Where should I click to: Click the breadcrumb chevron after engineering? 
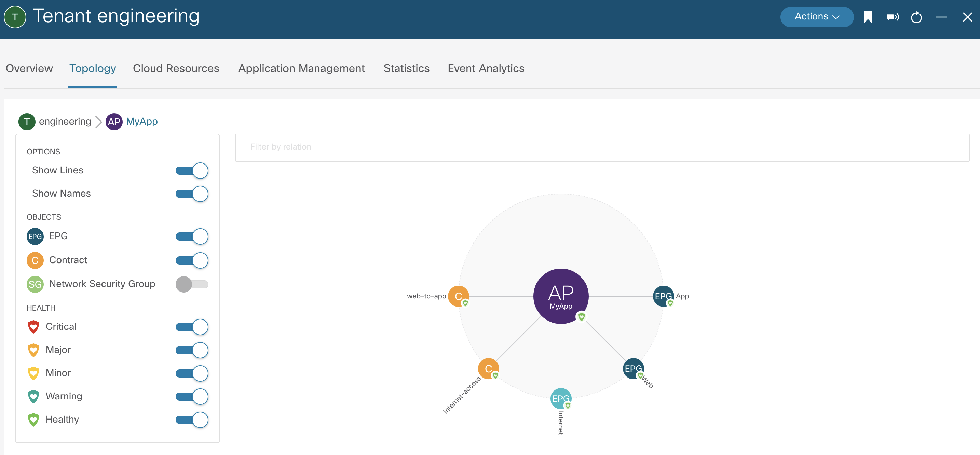pyautogui.click(x=98, y=122)
